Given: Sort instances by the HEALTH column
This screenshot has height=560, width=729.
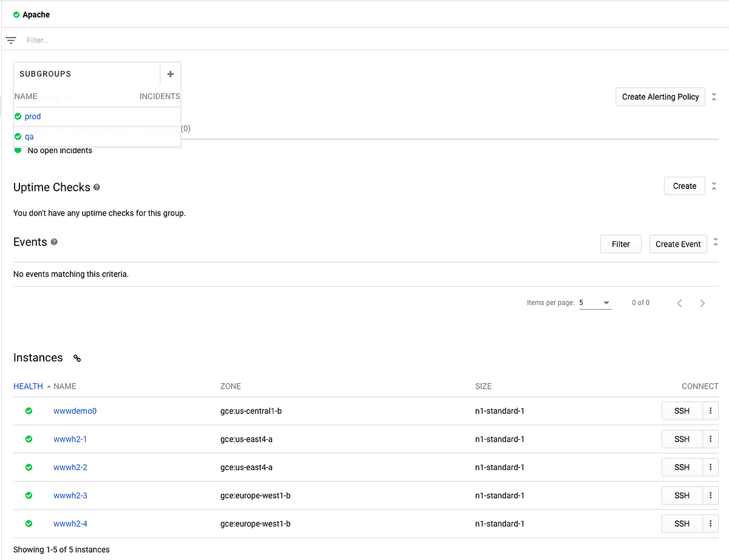Looking at the screenshot, I should coord(28,386).
